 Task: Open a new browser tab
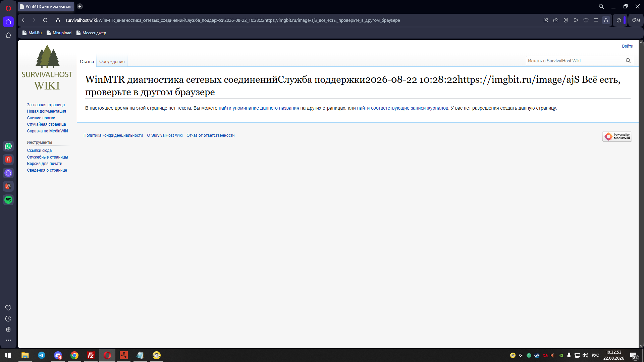[80, 6]
